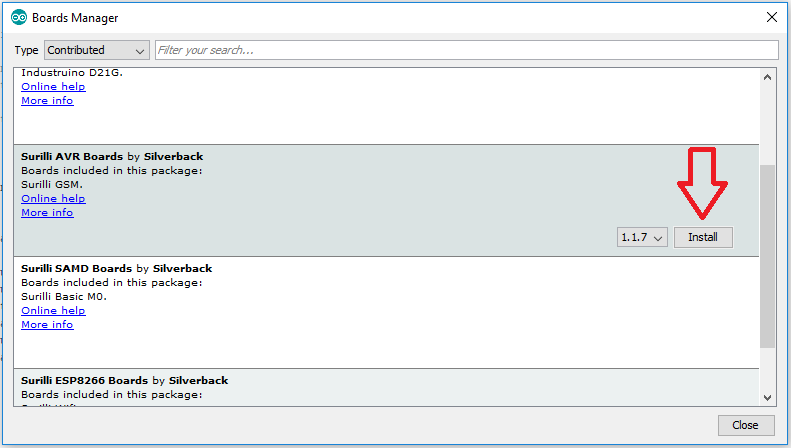Screen dimensions: 791x448
Task: Install the Surilli AVR Boards package
Action: tap(703, 237)
